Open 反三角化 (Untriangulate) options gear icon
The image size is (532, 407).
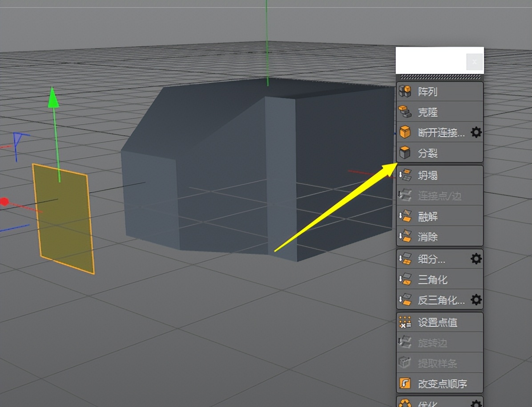click(x=476, y=300)
